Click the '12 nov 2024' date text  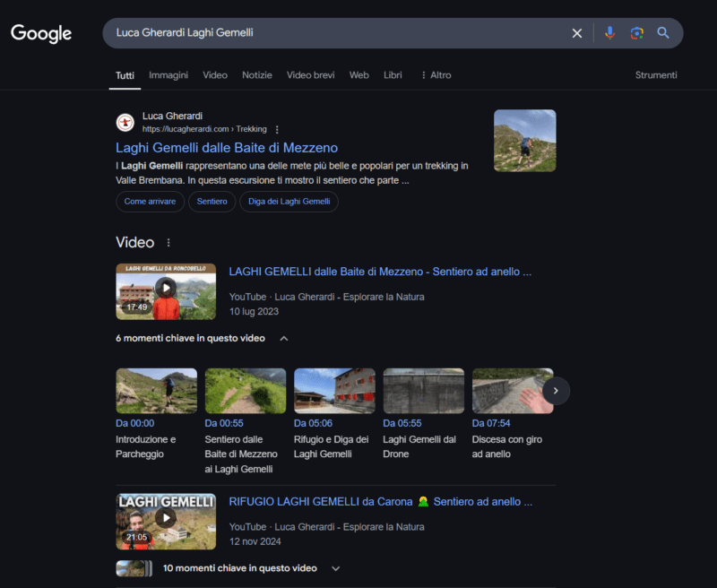pos(255,541)
